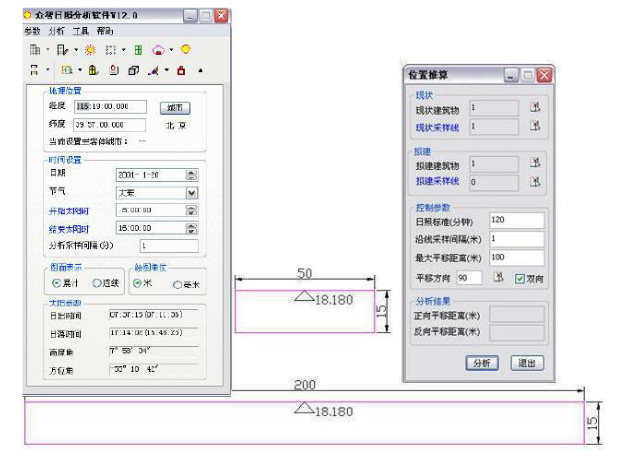Click the date field spinner arrows
620x458 pixels.
coord(191,174)
